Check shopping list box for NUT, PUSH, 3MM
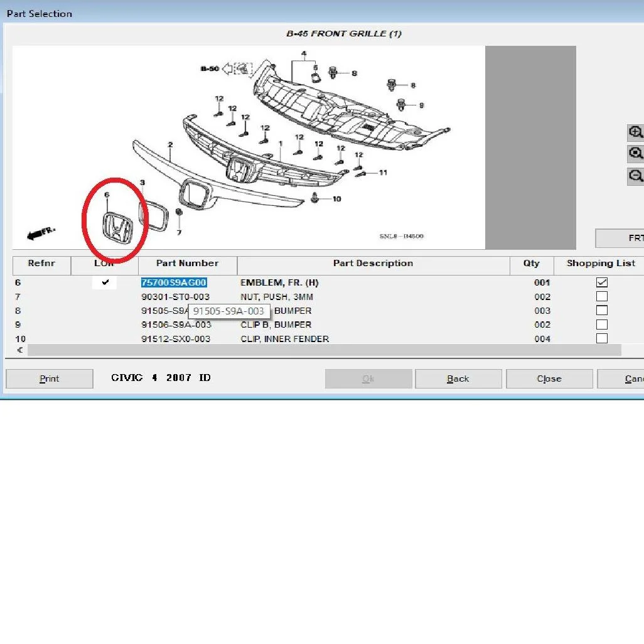644x644 pixels. tap(602, 296)
